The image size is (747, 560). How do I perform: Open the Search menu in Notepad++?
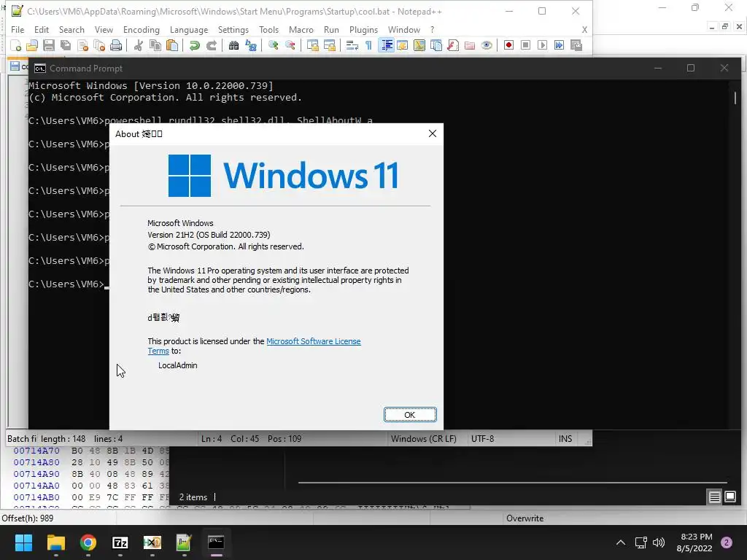coord(71,29)
